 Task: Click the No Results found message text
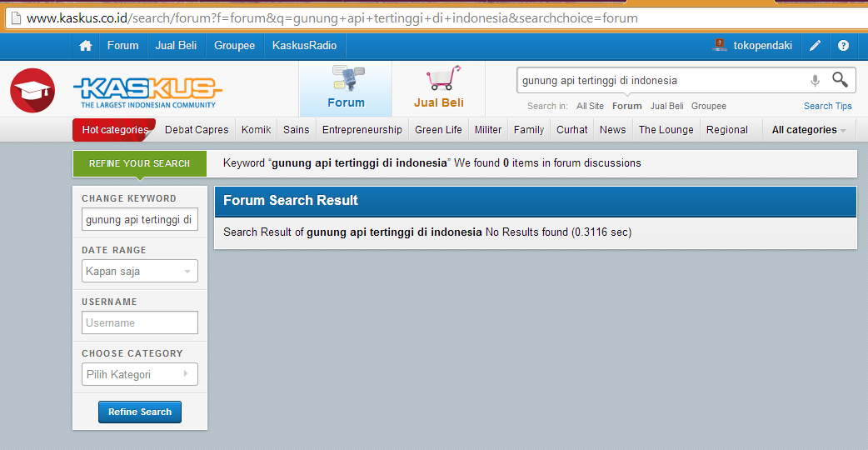[526, 232]
